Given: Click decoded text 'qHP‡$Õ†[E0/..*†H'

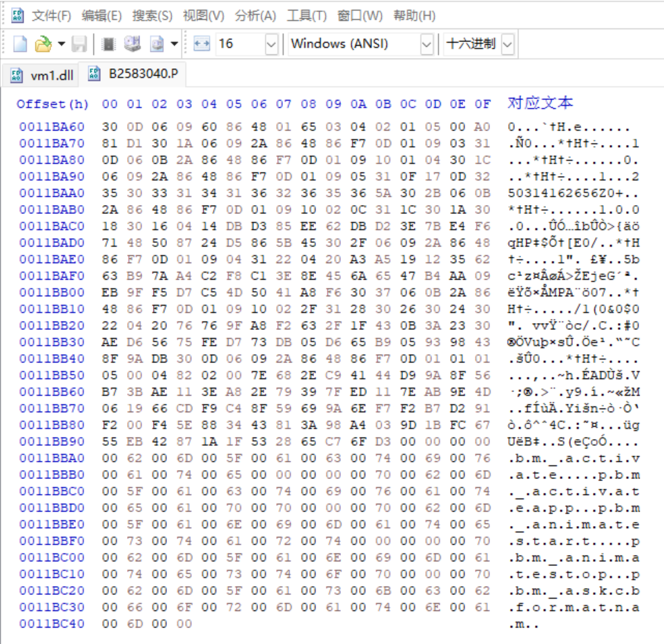Looking at the screenshot, I should click(574, 242).
